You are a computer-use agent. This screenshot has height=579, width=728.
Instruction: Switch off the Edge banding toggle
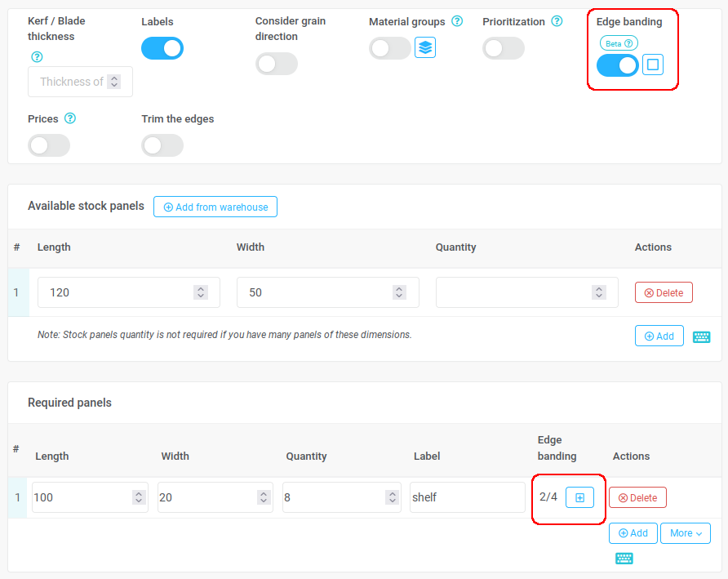click(617, 65)
